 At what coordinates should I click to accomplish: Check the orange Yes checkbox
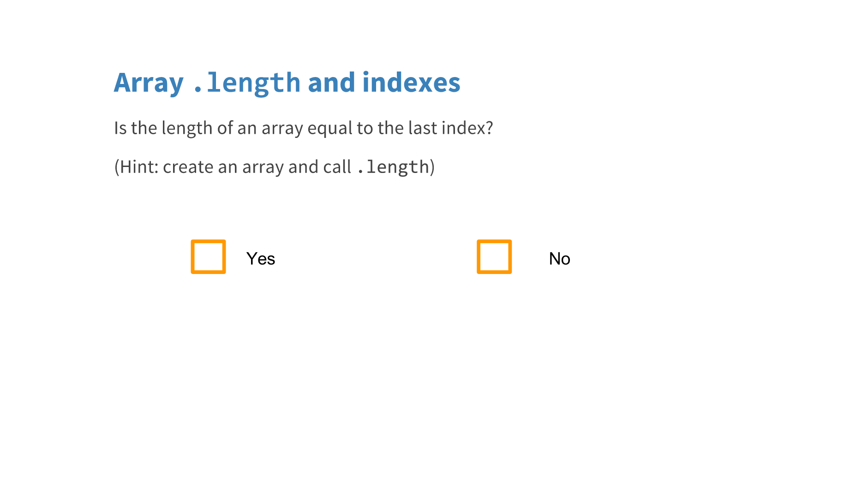pyautogui.click(x=208, y=256)
